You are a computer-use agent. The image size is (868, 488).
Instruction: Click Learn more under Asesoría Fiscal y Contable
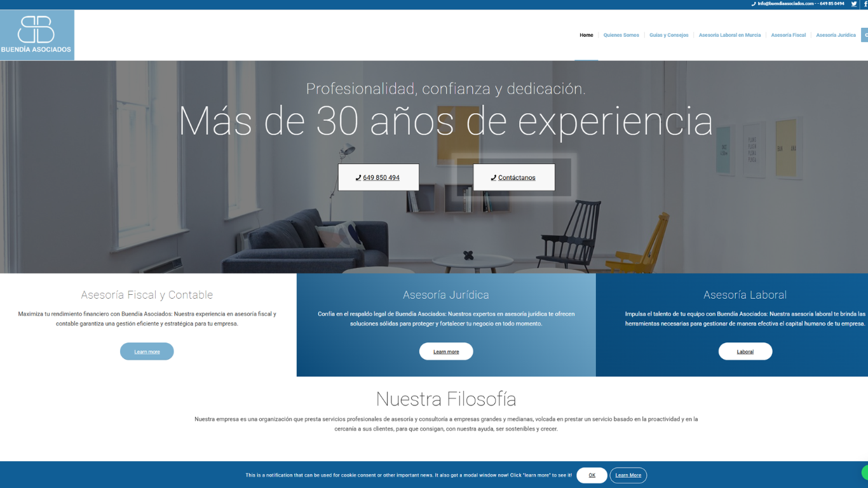click(x=147, y=351)
